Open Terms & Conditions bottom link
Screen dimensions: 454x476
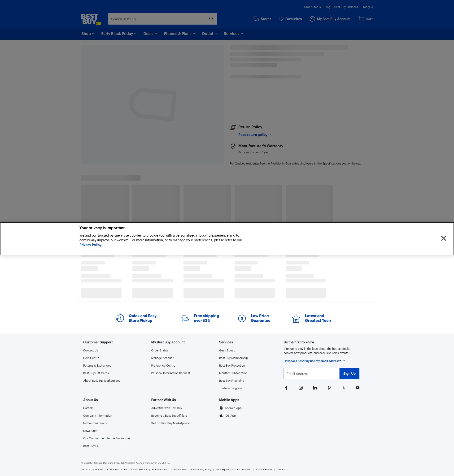92,469
